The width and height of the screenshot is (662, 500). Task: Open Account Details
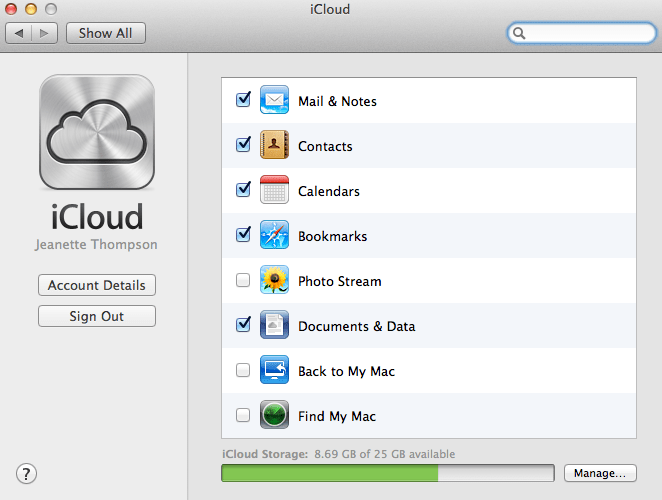point(97,285)
